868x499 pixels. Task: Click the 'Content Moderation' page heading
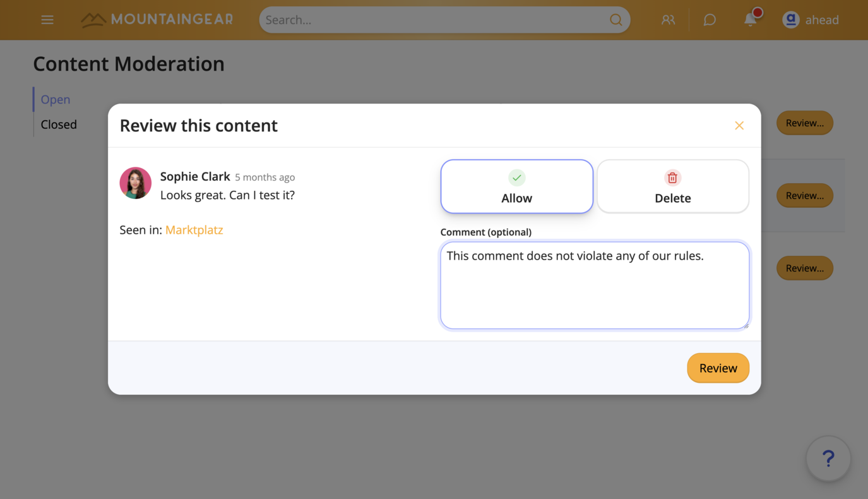coord(129,64)
